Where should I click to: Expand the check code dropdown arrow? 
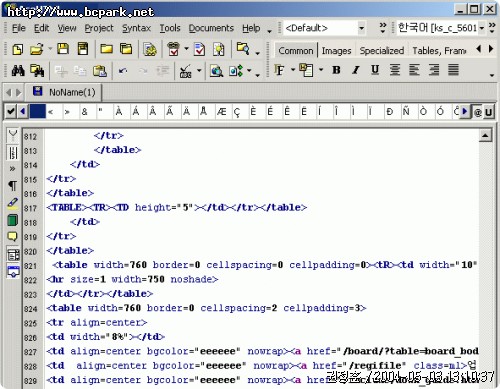(186, 49)
